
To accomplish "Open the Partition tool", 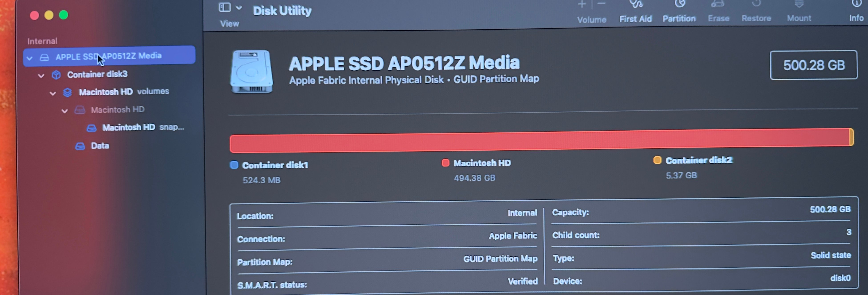I will (x=679, y=12).
